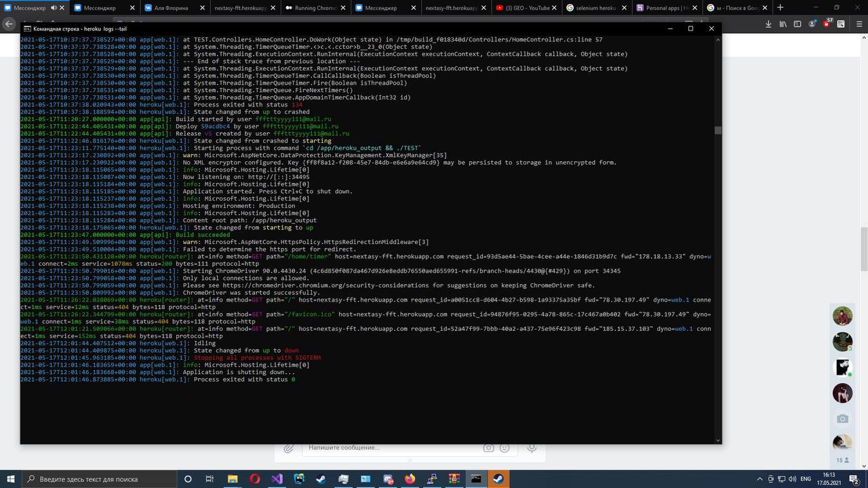
Task: Click '/home/timer' path in router log
Action: click(x=309, y=256)
